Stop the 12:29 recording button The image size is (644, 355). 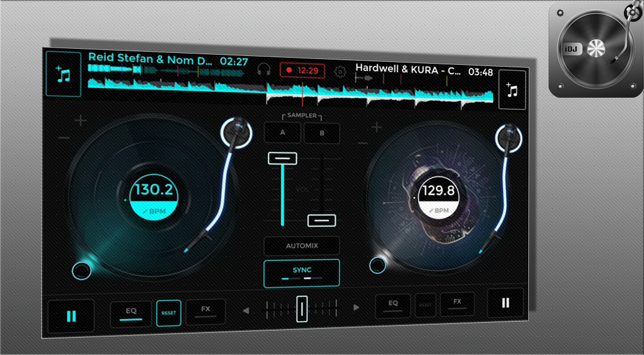(302, 71)
